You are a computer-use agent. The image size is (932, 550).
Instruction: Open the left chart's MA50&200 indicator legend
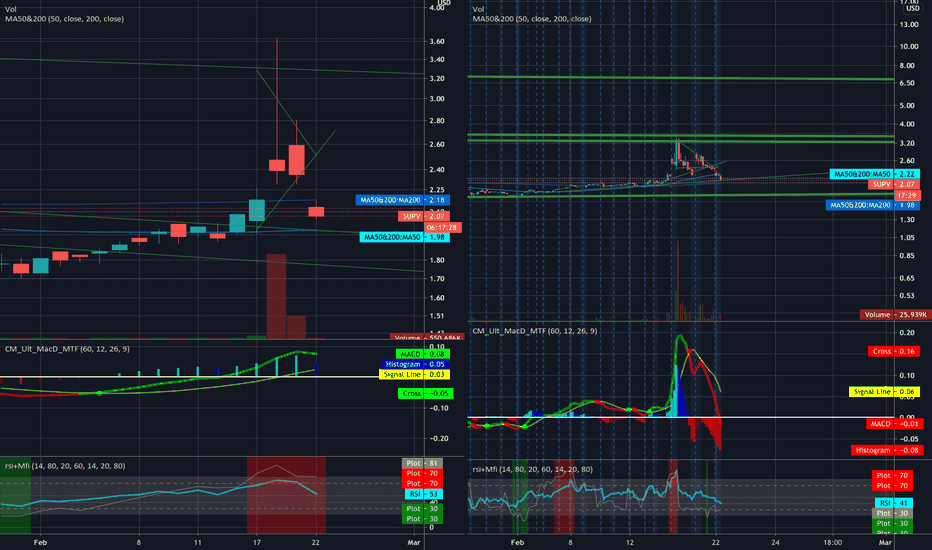click(64, 19)
